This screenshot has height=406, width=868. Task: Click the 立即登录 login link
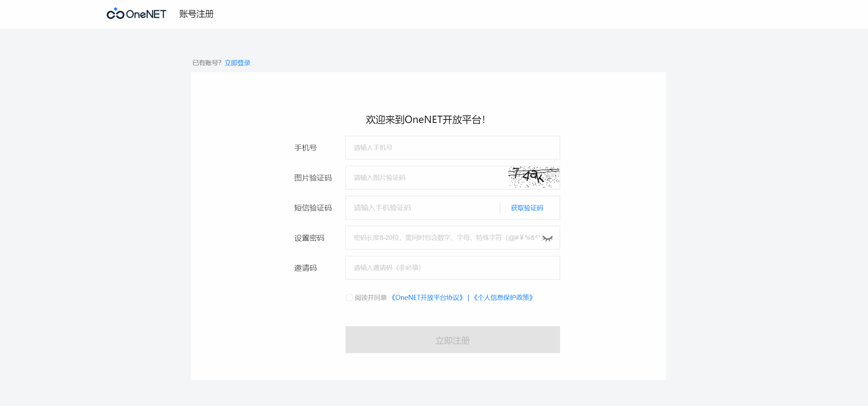[x=237, y=63]
